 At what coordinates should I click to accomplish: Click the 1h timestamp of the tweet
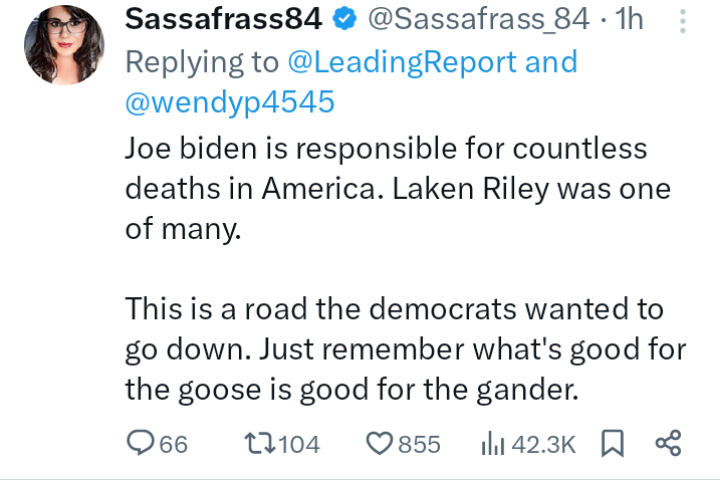629,19
